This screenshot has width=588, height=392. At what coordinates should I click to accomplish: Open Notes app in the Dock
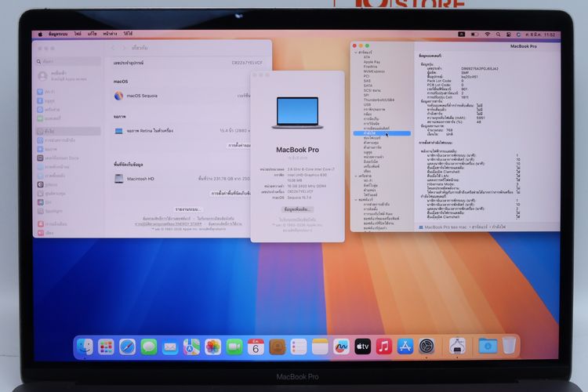pyautogui.click(x=320, y=347)
